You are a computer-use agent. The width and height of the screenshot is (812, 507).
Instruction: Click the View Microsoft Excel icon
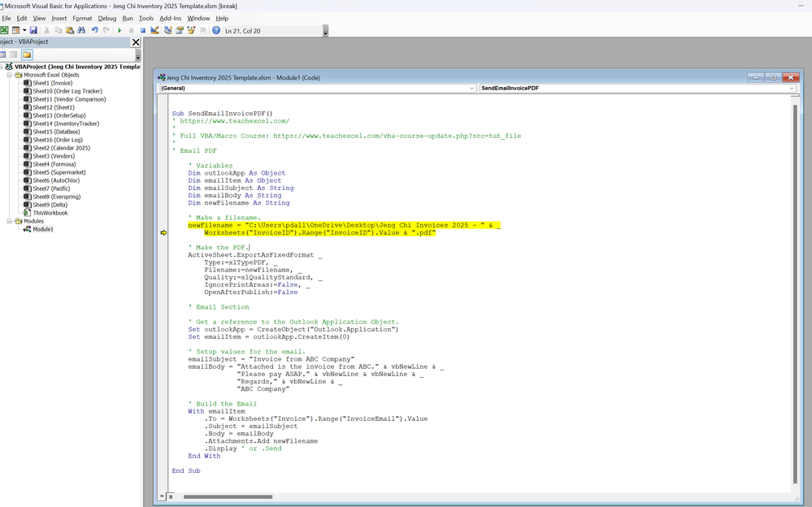pyautogui.click(x=4, y=30)
